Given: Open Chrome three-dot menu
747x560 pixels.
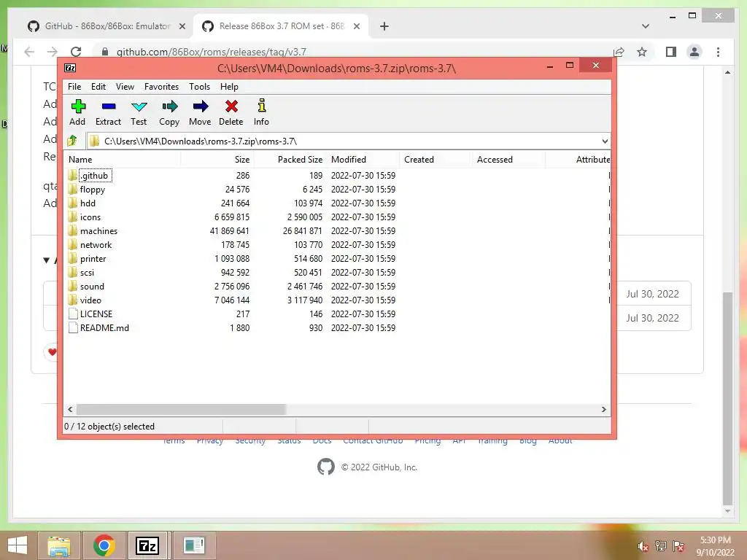Looking at the screenshot, I should tap(718, 52).
